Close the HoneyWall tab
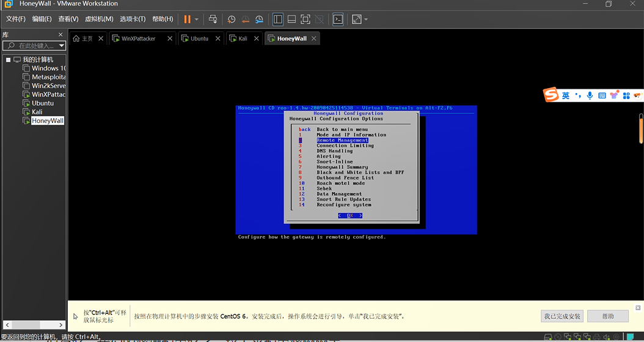This screenshot has width=644, height=342. coord(314,38)
